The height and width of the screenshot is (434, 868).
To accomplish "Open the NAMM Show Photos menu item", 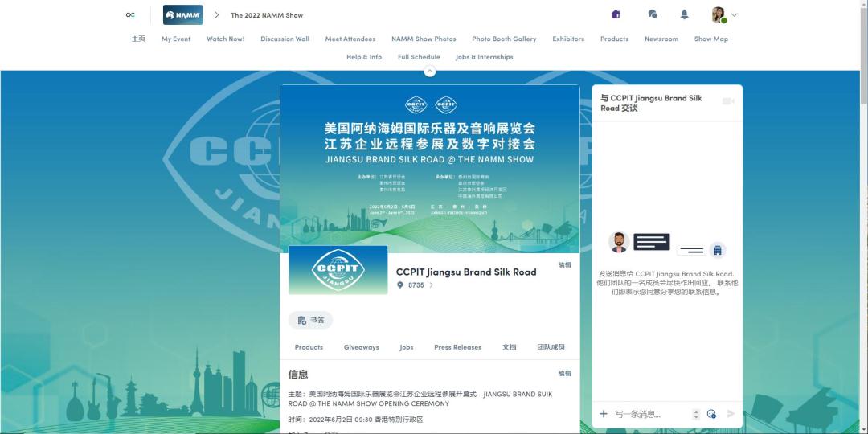I will click(424, 39).
